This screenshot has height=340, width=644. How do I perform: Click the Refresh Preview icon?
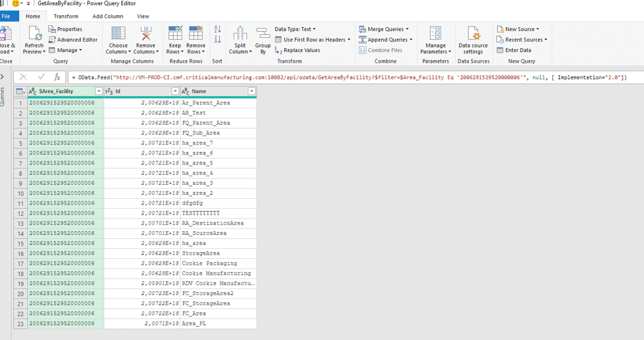pos(34,34)
